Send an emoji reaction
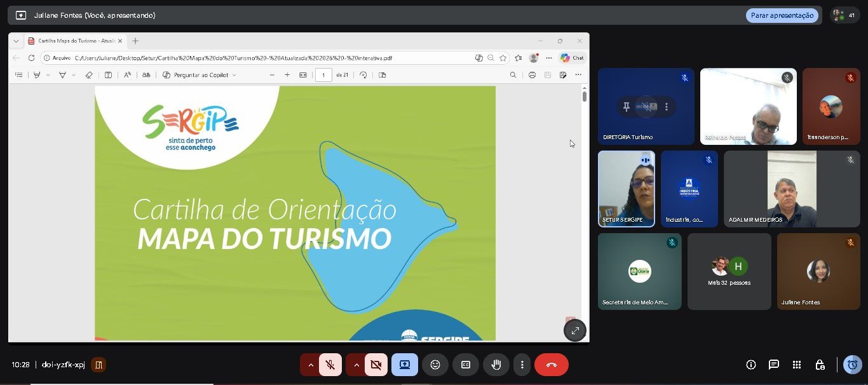The height and width of the screenshot is (385, 868). (435, 365)
